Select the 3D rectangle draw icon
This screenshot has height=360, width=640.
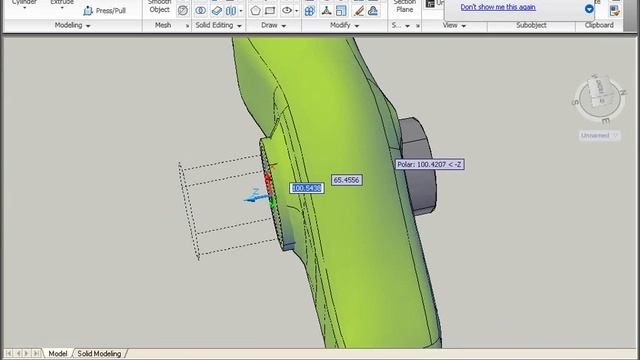click(270, 11)
